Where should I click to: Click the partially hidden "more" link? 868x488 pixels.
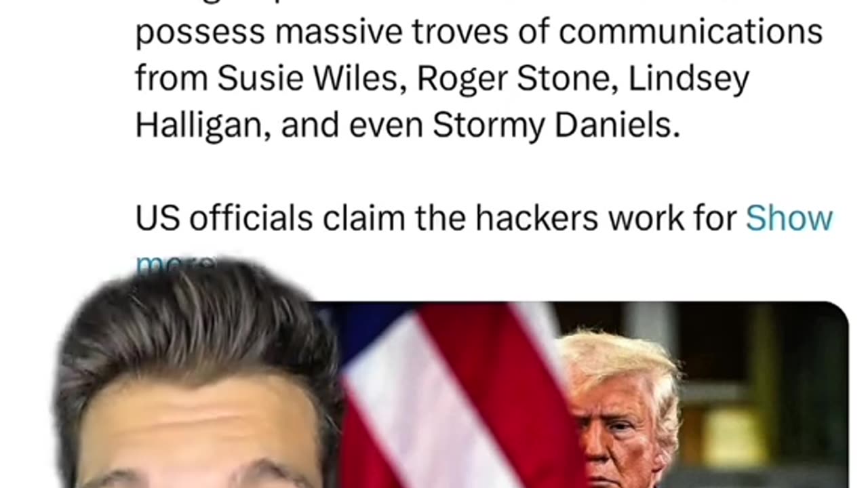click(x=175, y=266)
